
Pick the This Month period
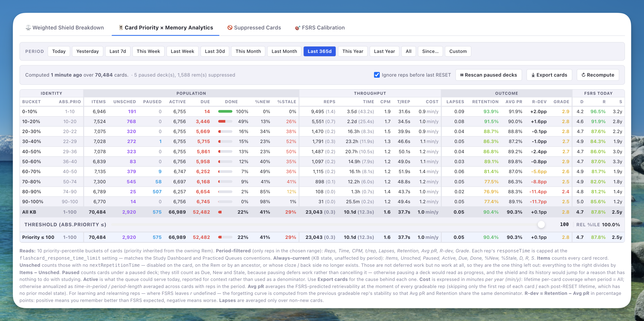(x=248, y=51)
